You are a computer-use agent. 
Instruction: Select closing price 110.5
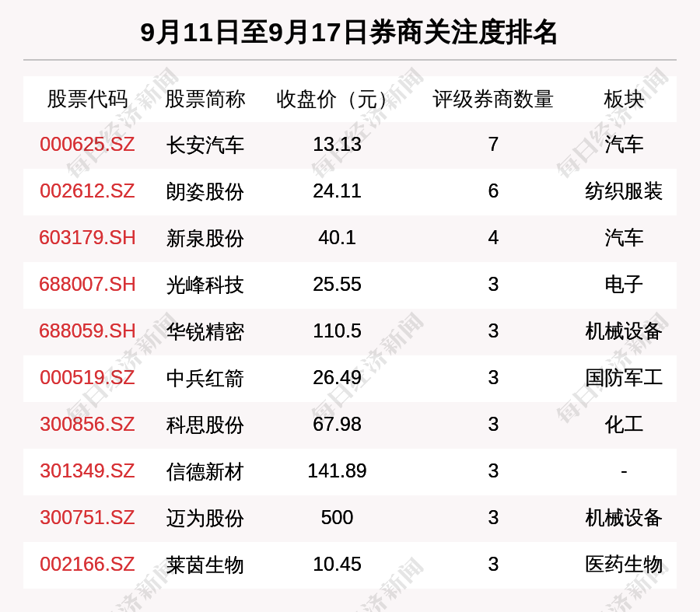click(337, 331)
